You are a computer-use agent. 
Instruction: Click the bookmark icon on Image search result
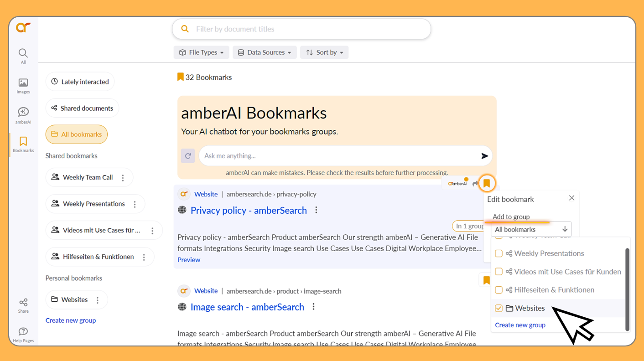(x=487, y=280)
